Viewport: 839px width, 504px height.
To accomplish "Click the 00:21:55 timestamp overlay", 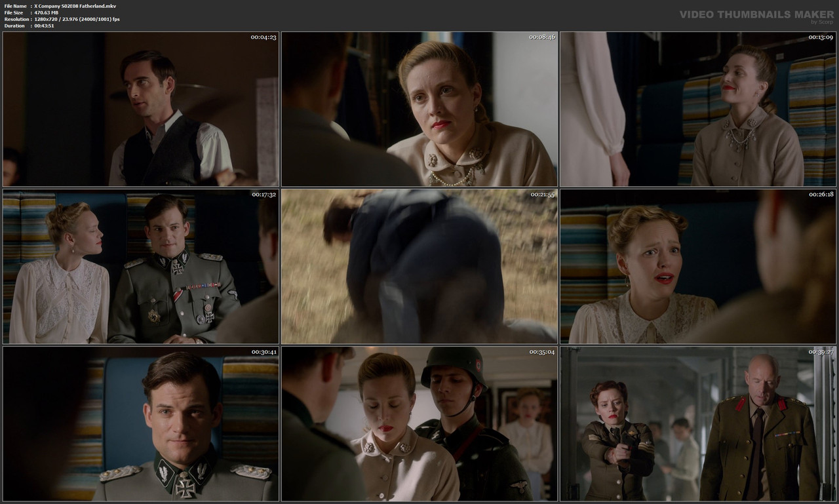I will [541, 195].
